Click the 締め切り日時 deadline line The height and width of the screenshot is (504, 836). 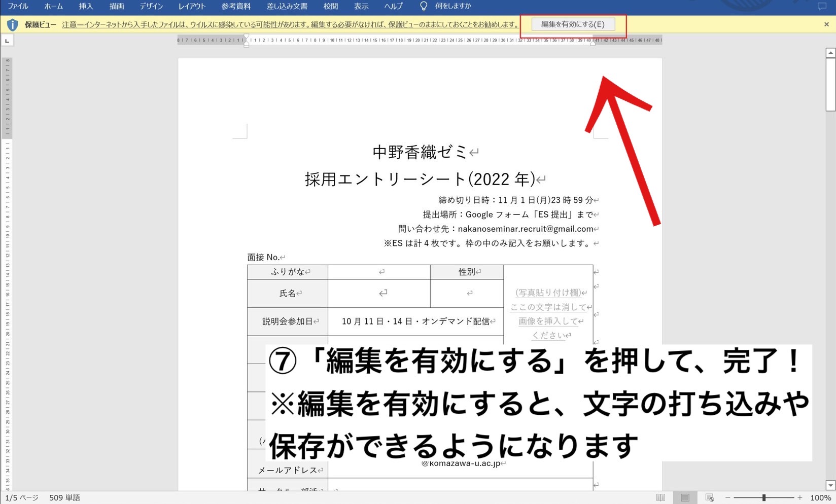pos(515,200)
